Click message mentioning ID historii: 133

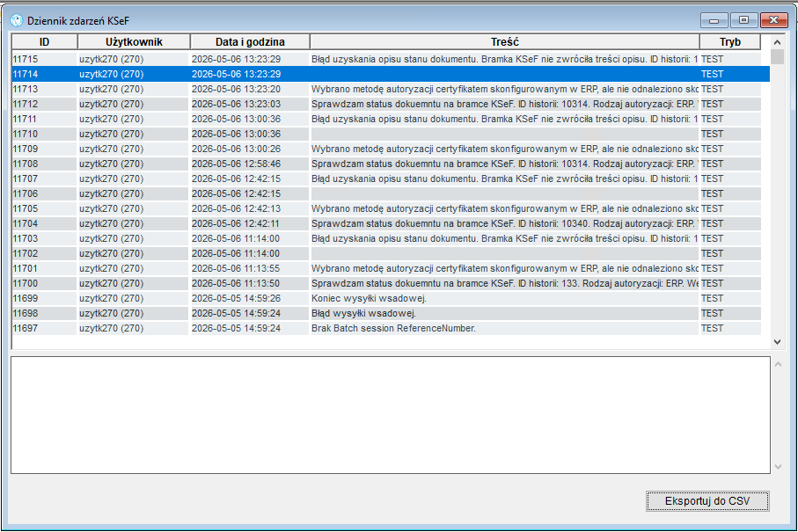504,283
